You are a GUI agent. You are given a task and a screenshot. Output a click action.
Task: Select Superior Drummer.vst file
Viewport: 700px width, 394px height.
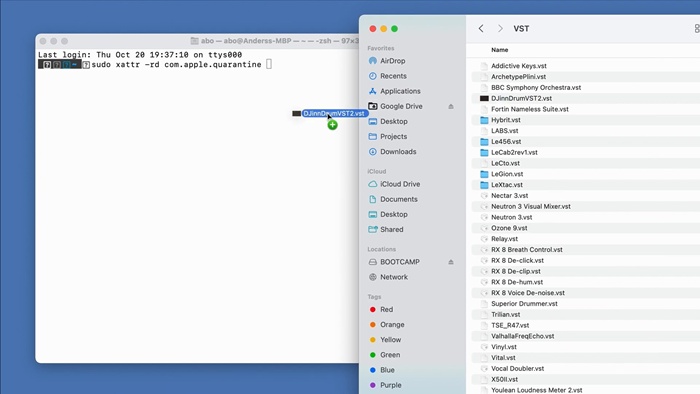524,304
